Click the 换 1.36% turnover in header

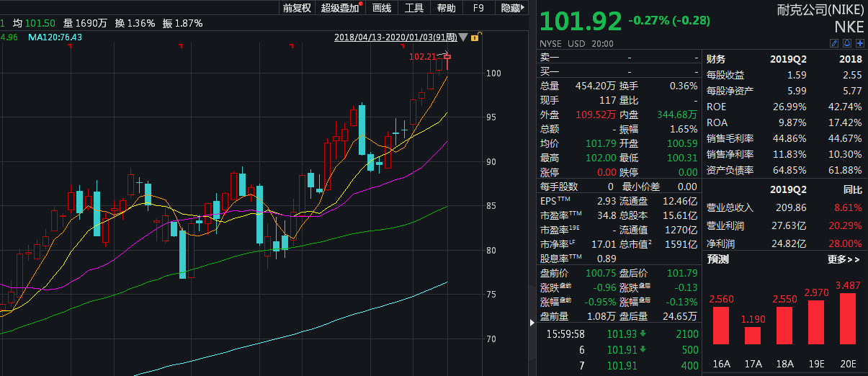tap(133, 23)
